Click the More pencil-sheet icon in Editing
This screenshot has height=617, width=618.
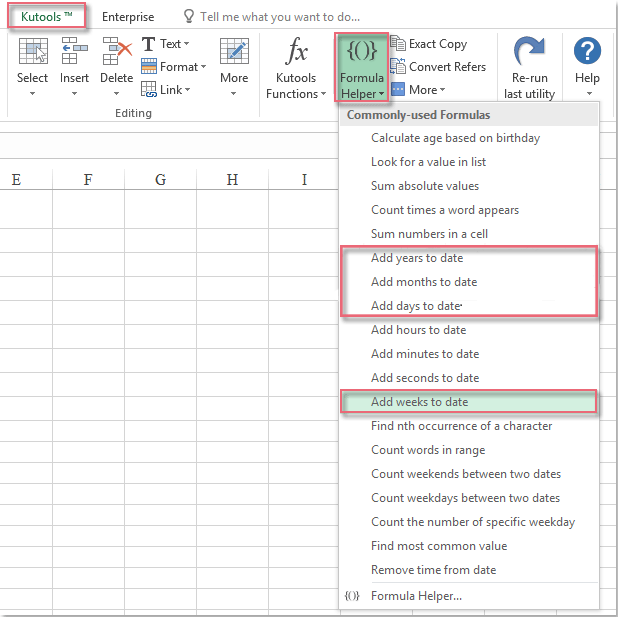234,51
